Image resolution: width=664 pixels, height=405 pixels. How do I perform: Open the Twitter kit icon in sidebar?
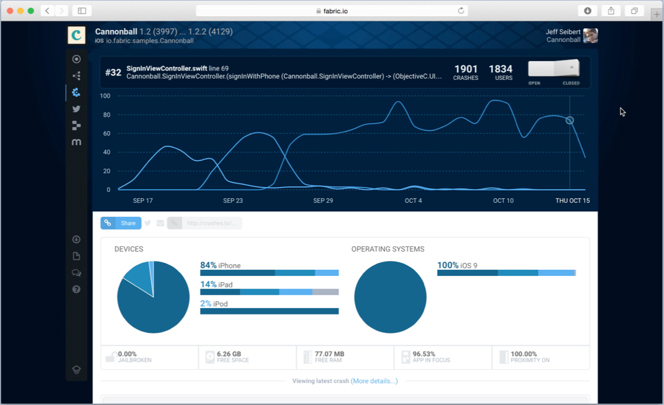point(76,109)
